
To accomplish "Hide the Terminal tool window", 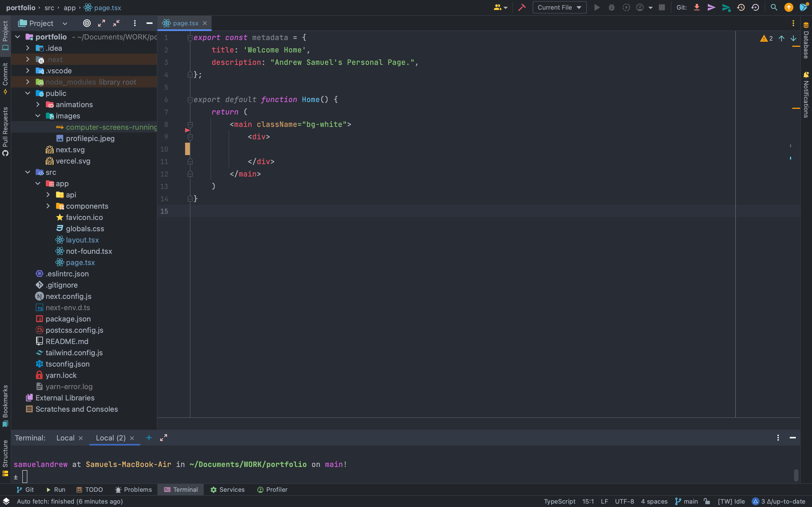I will pos(793,438).
